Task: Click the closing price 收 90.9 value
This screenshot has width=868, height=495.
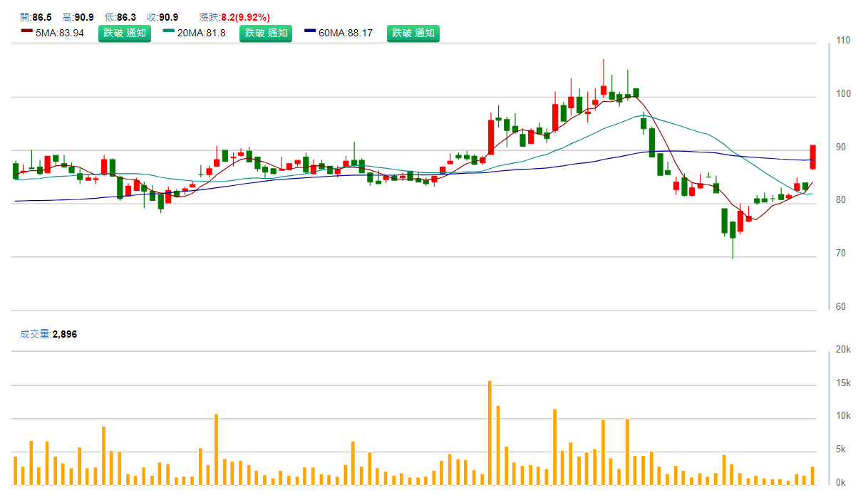Action: (168, 17)
